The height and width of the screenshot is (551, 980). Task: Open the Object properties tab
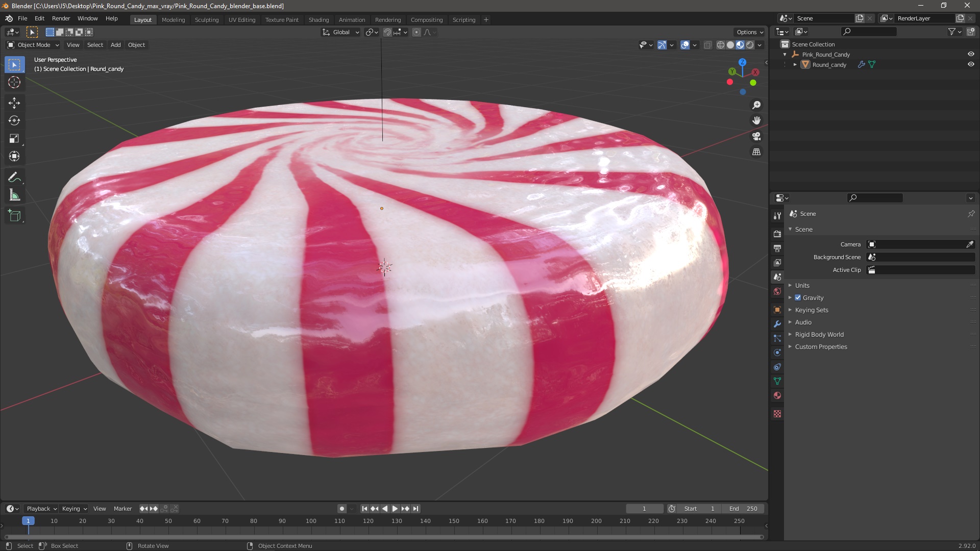[x=777, y=310]
